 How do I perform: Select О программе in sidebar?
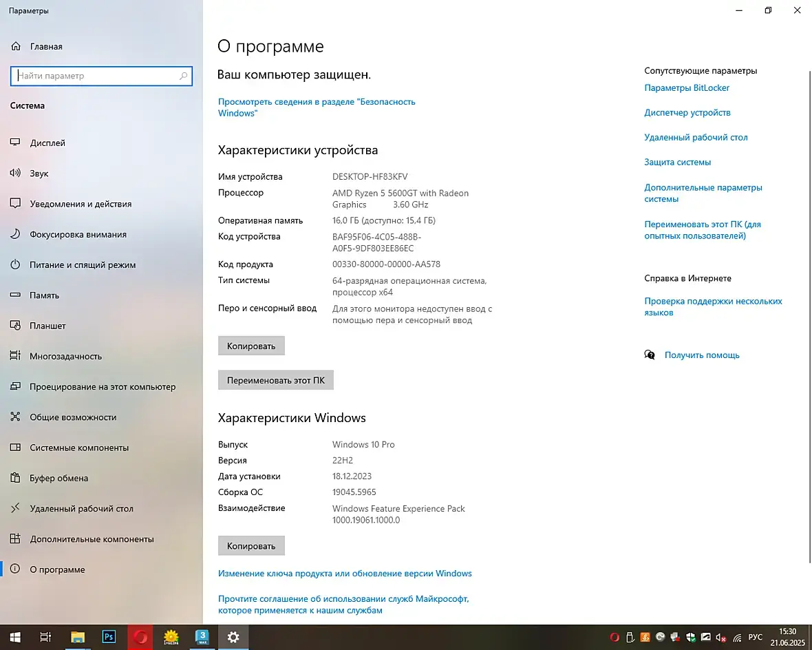pyautogui.click(x=47, y=569)
